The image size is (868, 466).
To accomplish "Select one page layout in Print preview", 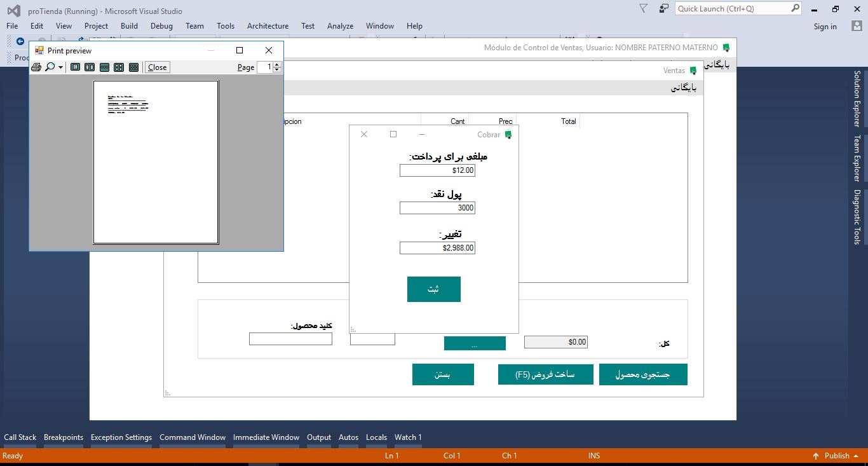I will coord(75,67).
